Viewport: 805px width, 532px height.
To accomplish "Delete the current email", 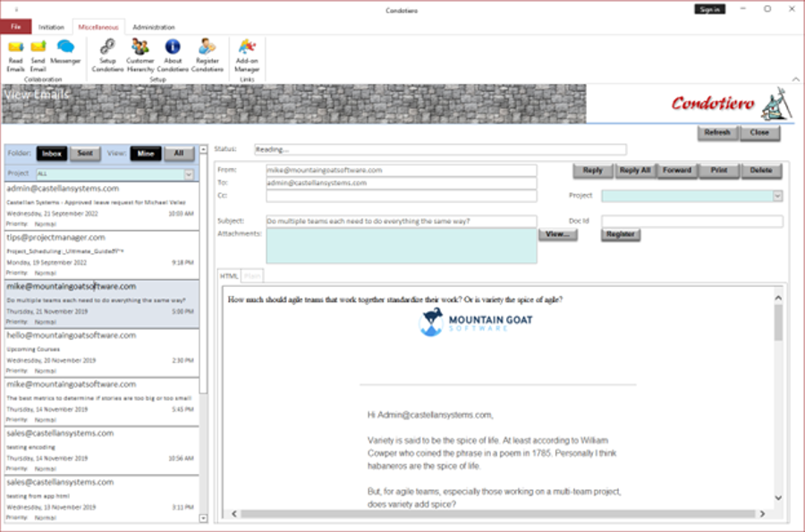I will 761,171.
